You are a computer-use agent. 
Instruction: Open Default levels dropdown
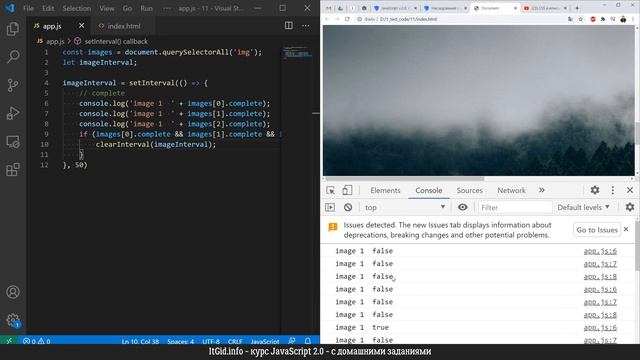click(584, 207)
